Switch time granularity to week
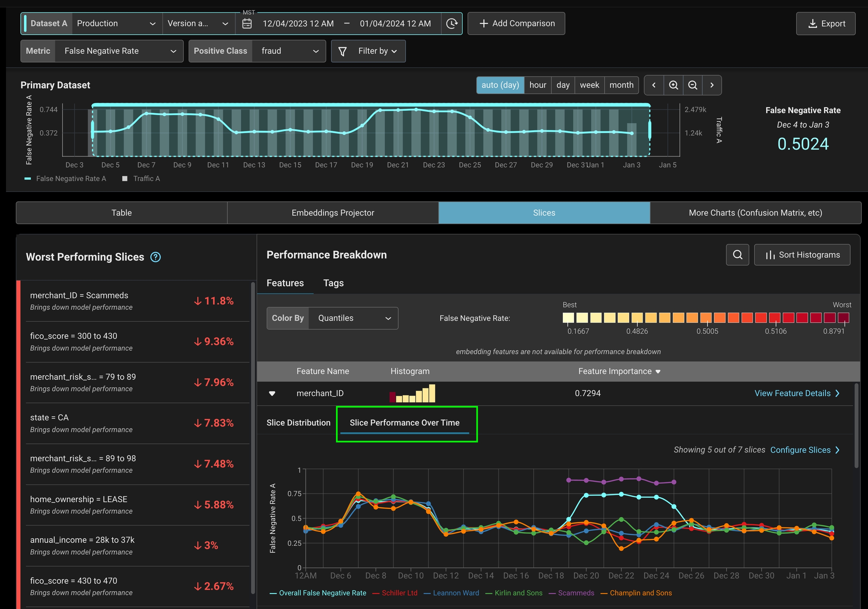 coord(589,85)
